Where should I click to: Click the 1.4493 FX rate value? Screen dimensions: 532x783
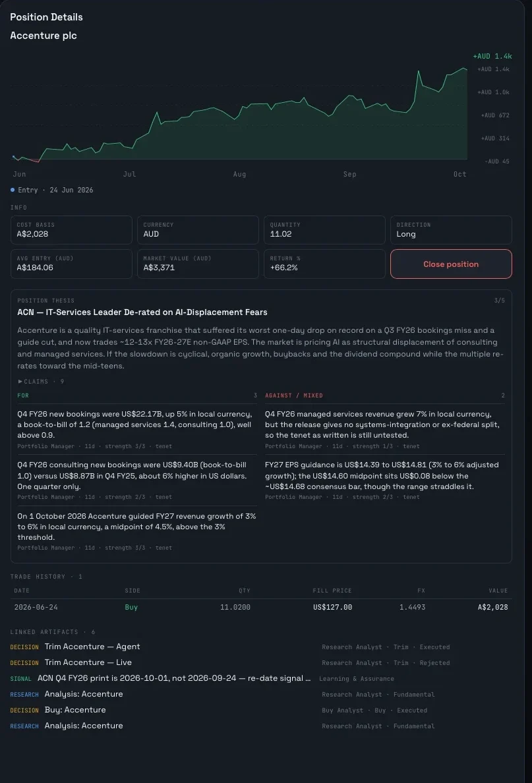click(412, 607)
